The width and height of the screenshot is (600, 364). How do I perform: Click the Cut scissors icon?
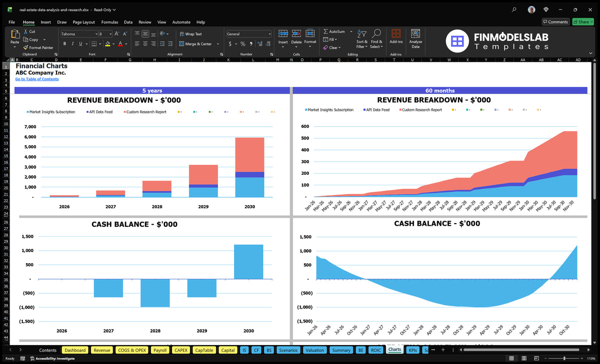click(25, 31)
